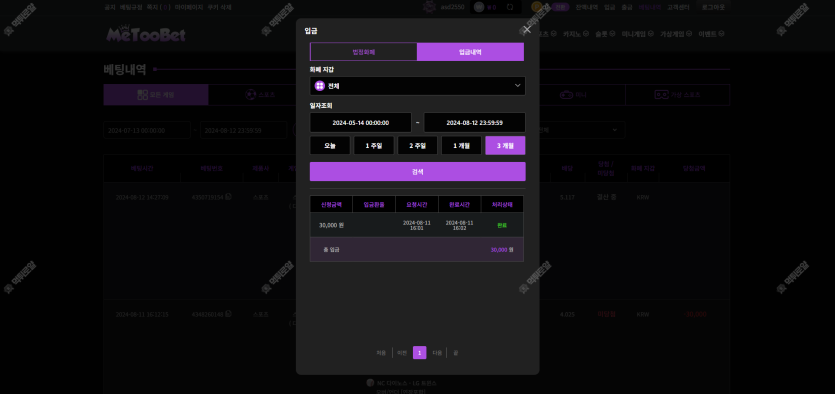The width and height of the screenshot is (835, 394).
Task: Click the W won currency icon
Action: [479, 7]
